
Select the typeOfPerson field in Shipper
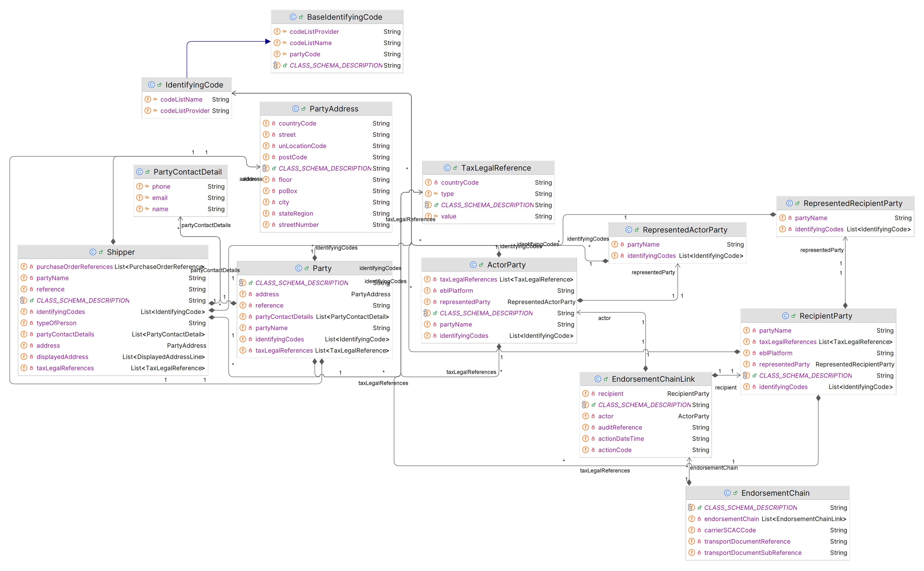113,323
